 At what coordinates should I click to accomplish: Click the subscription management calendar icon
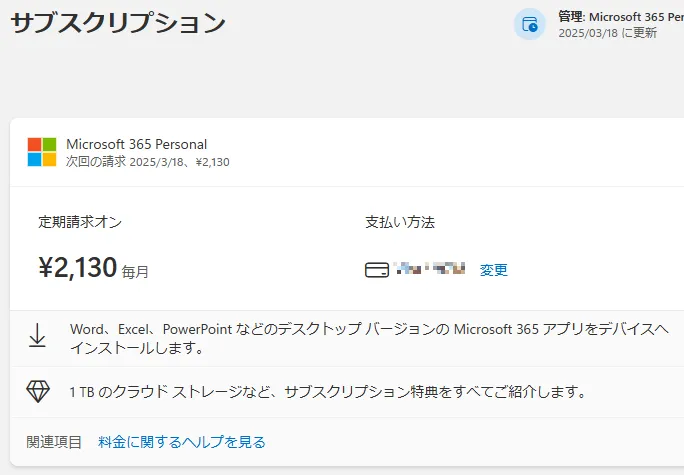pyautogui.click(x=530, y=24)
